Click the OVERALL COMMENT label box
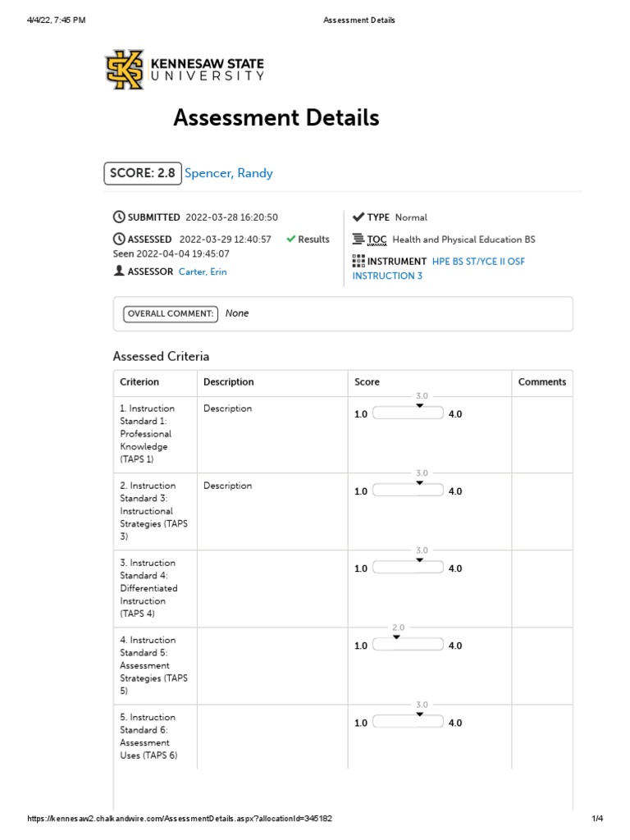This screenshot has height=840, width=630. coord(171,313)
